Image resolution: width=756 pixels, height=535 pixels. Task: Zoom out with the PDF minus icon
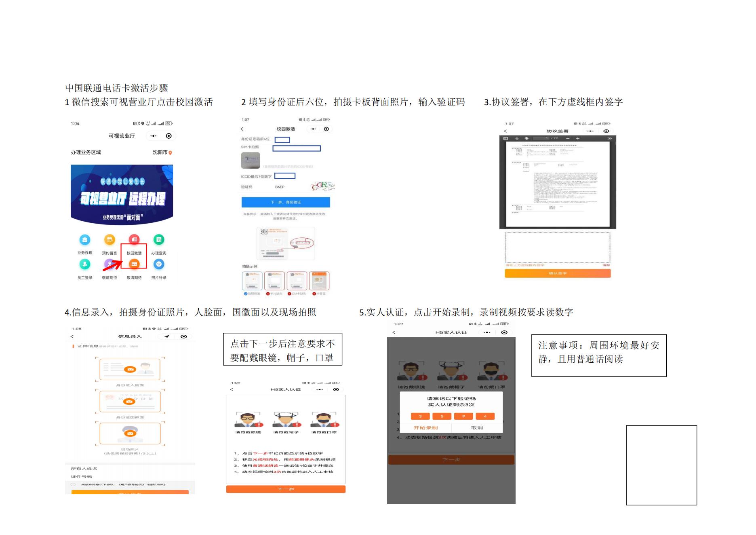pos(568,138)
